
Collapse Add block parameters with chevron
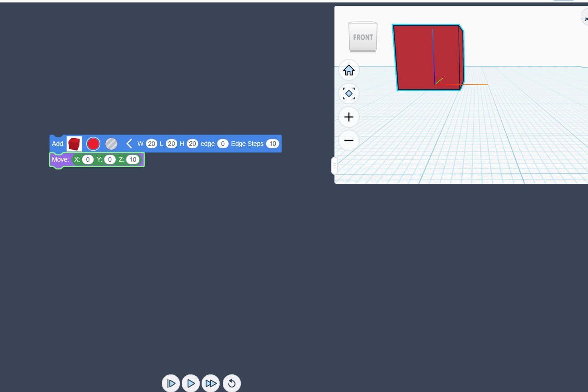coord(129,144)
